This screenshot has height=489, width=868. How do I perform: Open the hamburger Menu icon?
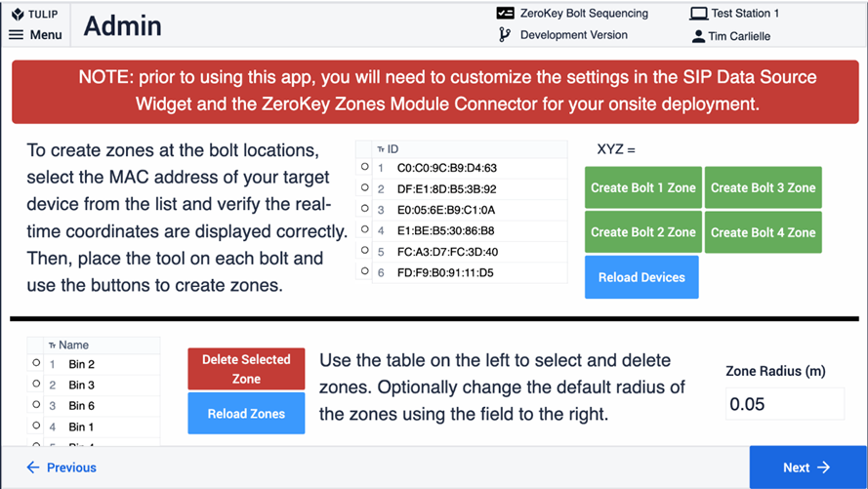point(17,35)
